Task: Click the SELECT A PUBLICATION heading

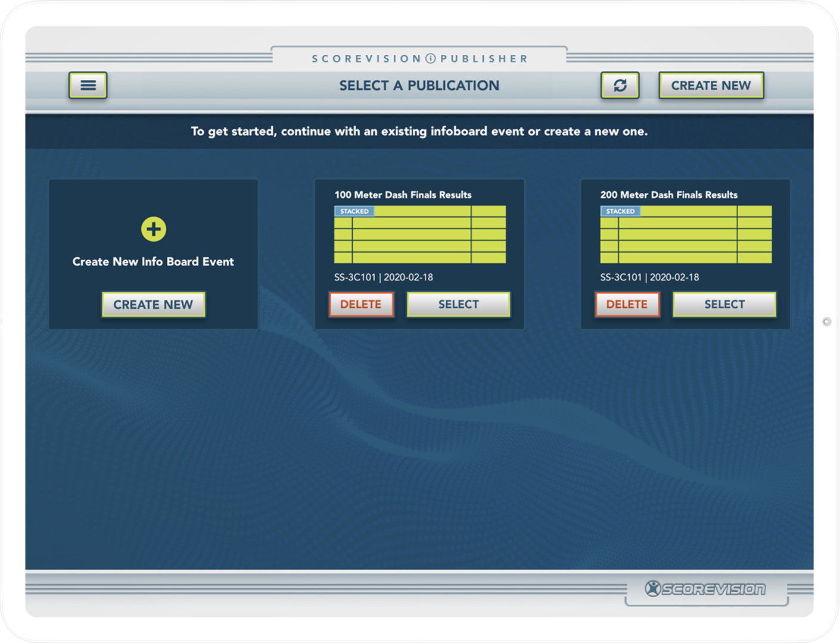Action: coord(419,85)
